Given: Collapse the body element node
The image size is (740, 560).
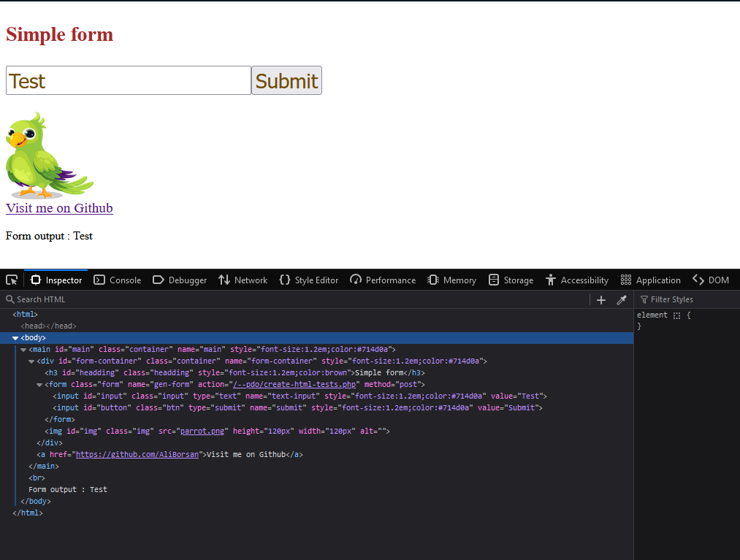Looking at the screenshot, I should (15, 338).
